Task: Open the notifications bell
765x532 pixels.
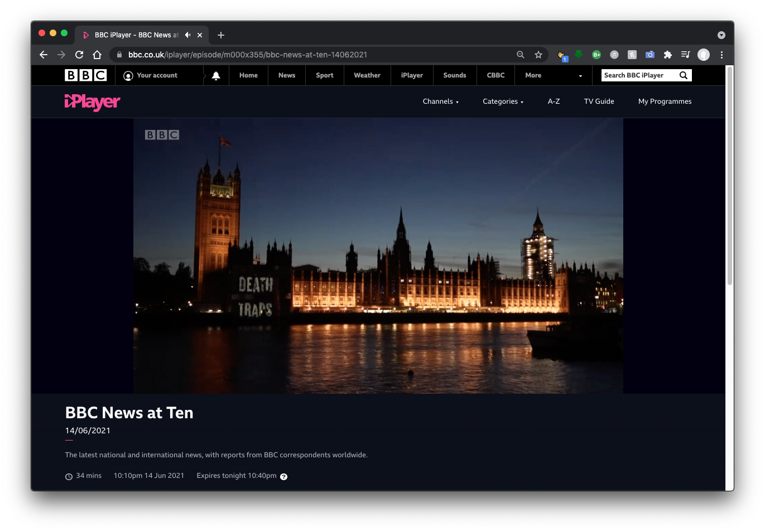Action: (216, 75)
